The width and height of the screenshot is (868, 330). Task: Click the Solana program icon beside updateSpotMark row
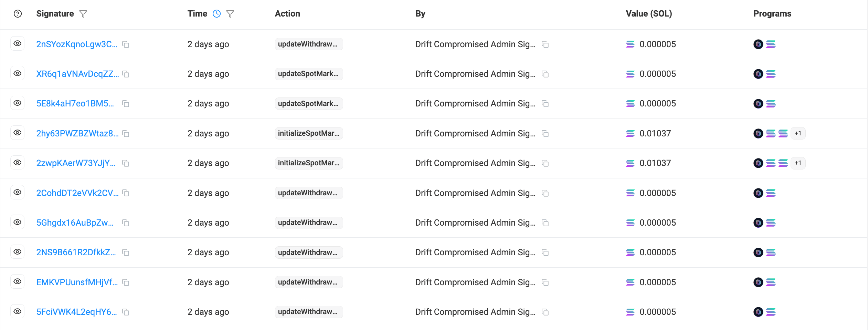pyautogui.click(x=771, y=74)
